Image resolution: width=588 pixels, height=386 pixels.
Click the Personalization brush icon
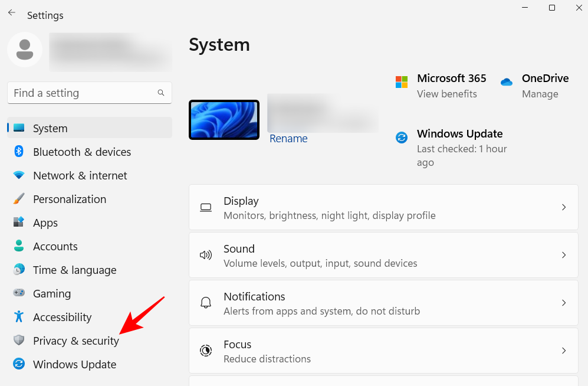pos(18,199)
